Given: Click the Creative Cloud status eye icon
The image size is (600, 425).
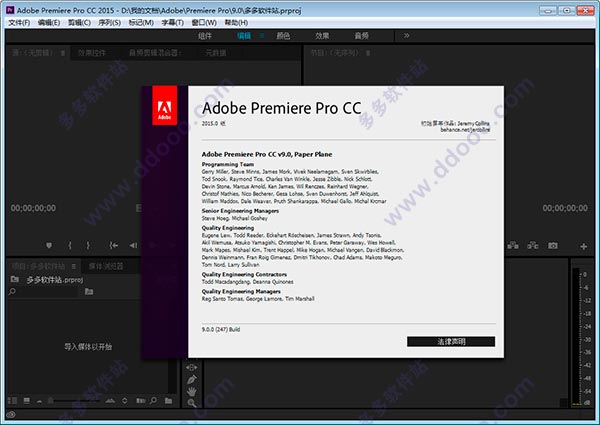Looking at the screenshot, I should pos(11,414).
